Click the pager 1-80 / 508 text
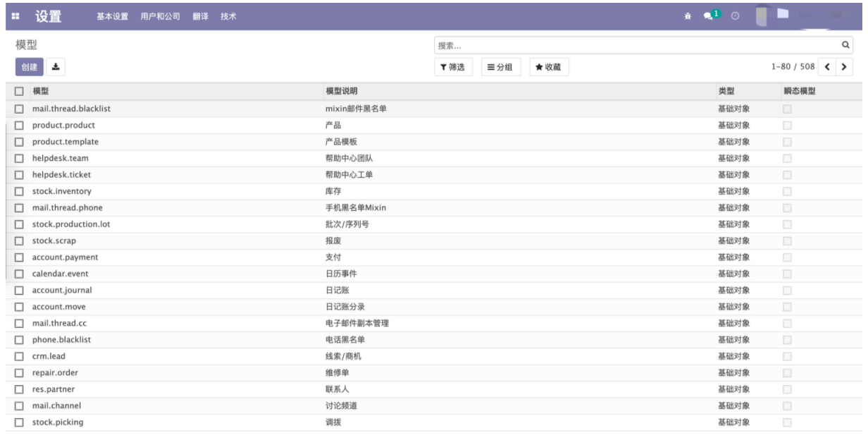 (793, 67)
